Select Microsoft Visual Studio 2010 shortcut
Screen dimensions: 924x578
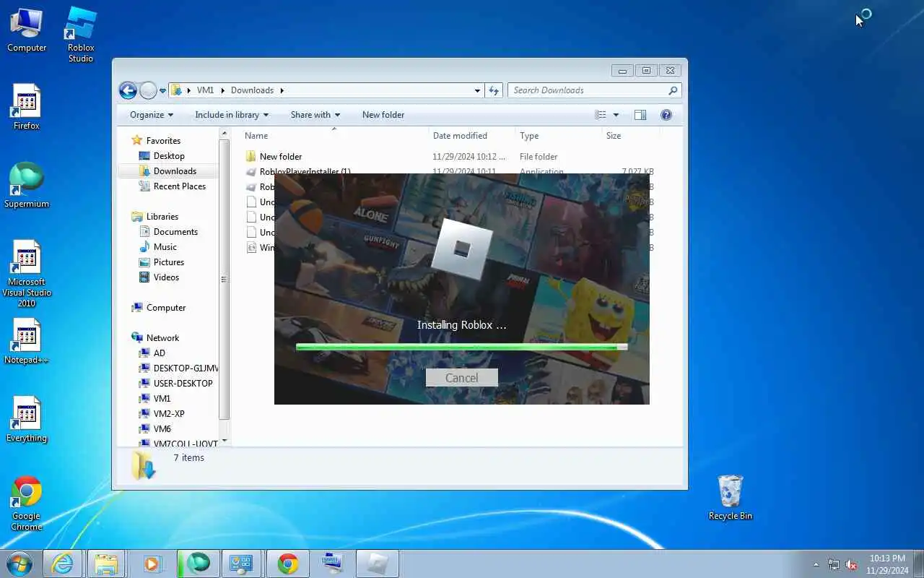[x=27, y=274]
